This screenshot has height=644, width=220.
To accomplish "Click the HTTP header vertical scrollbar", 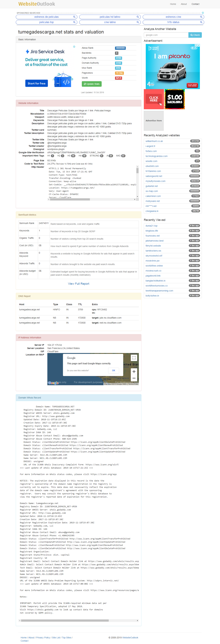I will (x=137, y=170).
